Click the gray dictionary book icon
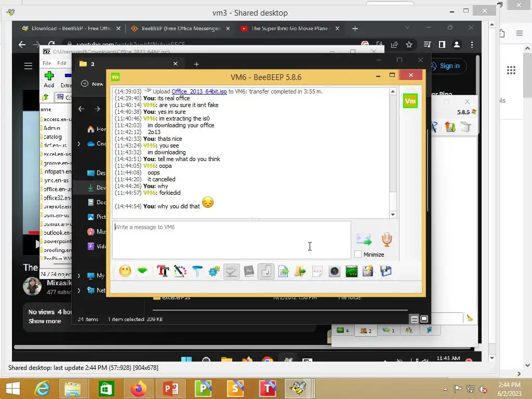532x399 pixels. pos(249,271)
